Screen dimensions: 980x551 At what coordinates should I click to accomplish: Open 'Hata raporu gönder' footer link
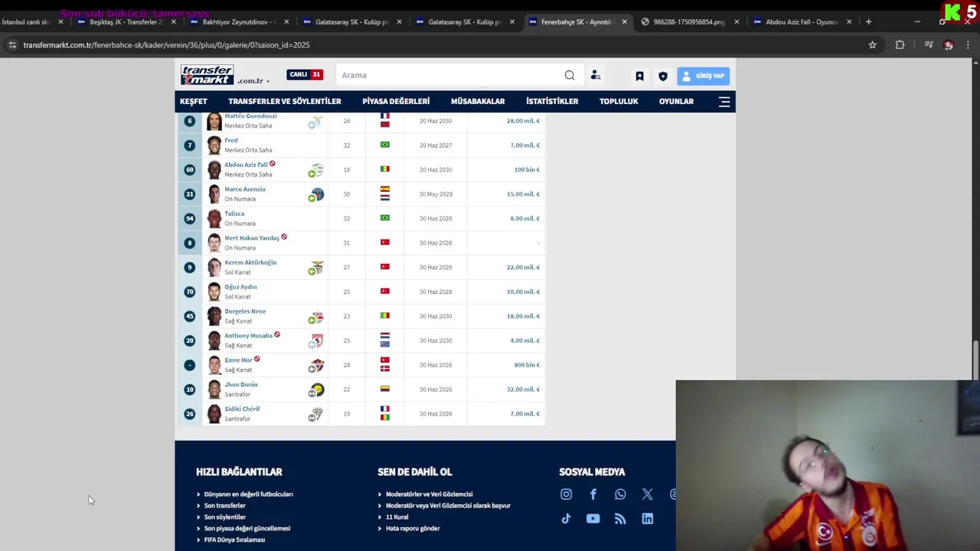[x=413, y=529]
